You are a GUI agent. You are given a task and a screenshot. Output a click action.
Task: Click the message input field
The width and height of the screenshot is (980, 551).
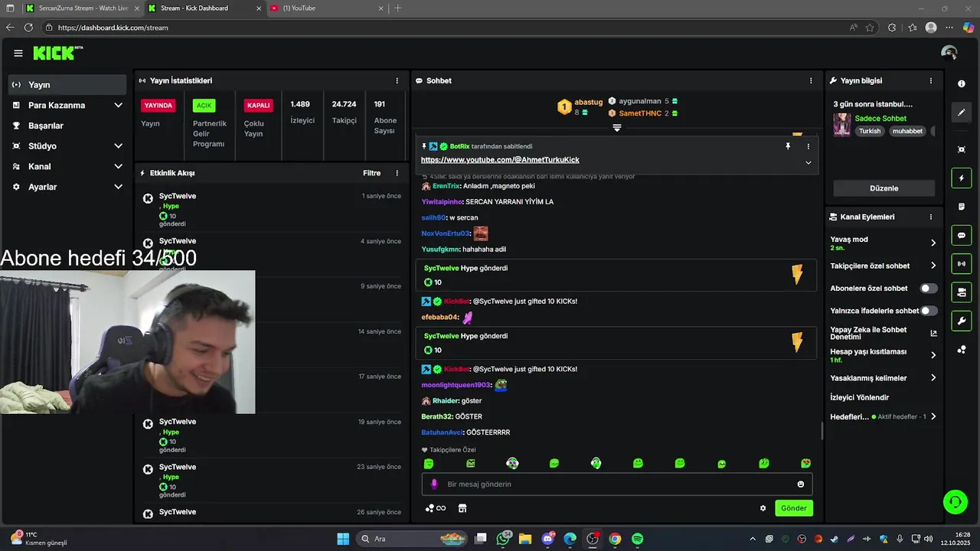(x=616, y=484)
